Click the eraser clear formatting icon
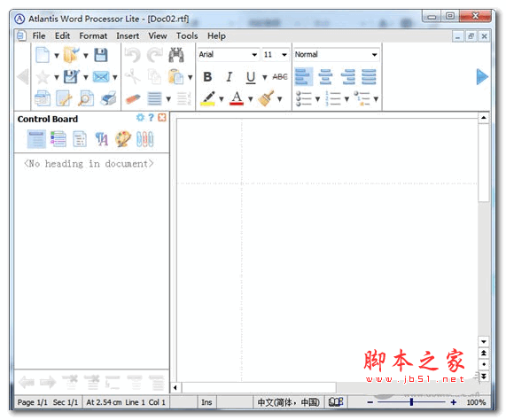This screenshot has height=420, width=506. 133,98
